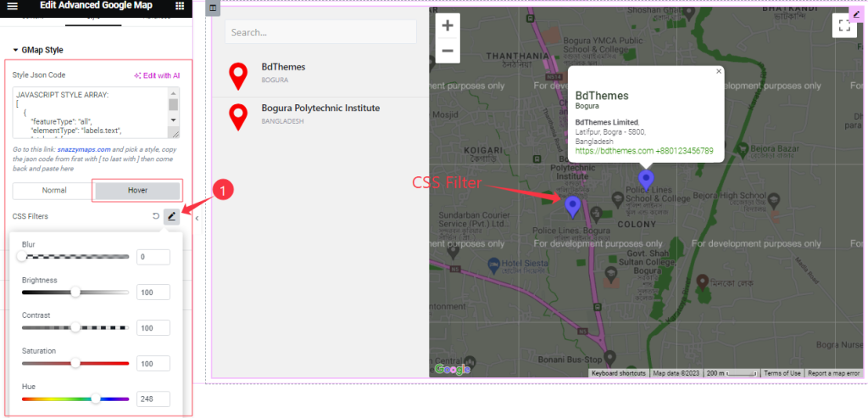
Task: Click the Bejora Bazar map marker
Action: coord(742,148)
